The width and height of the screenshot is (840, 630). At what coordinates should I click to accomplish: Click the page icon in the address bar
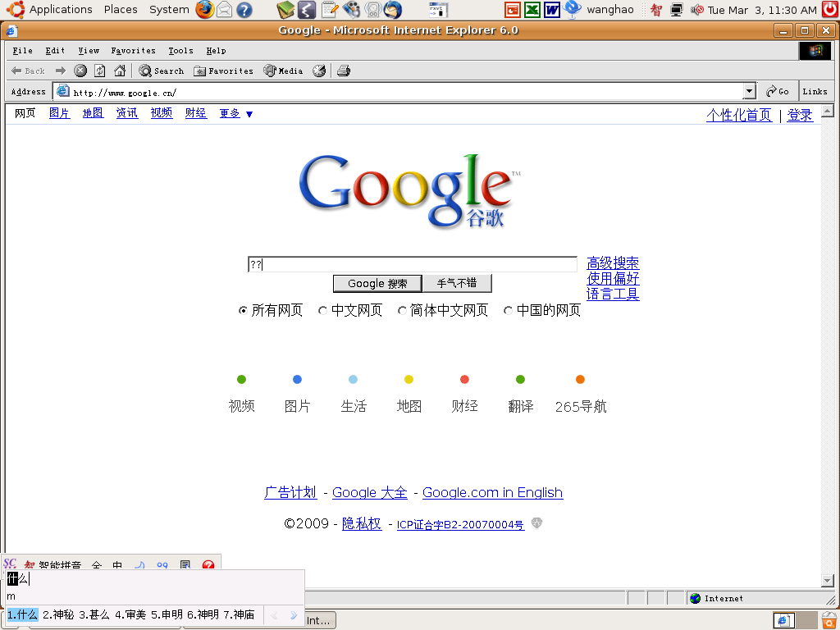coord(62,91)
